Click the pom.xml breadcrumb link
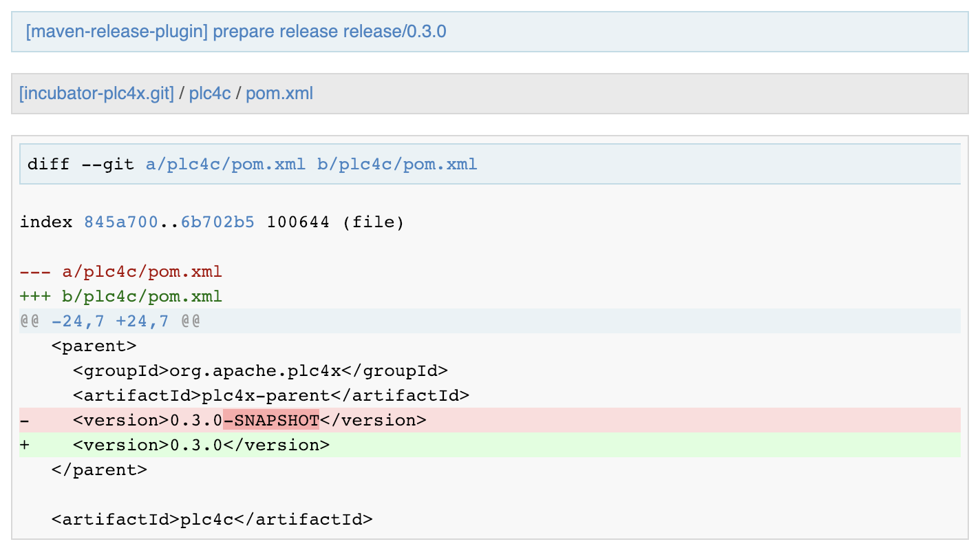The width and height of the screenshot is (980, 555). click(x=279, y=93)
